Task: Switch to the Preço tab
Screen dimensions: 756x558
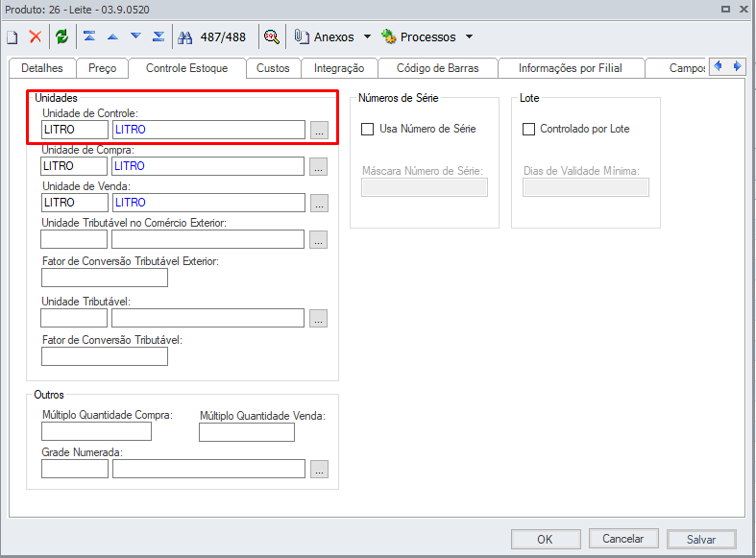Action: coord(102,68)
